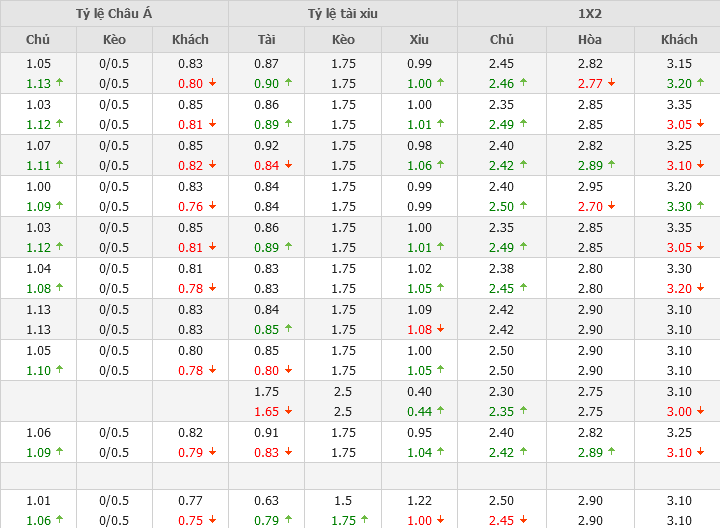This screenshot has width=720, height=528.
Task: Click the red down arrow beside 2.77
Action: tap(611, 84)
